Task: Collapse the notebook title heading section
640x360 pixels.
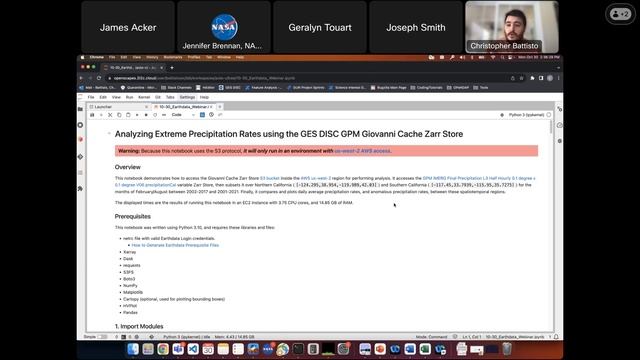Action: pos(109,133)
